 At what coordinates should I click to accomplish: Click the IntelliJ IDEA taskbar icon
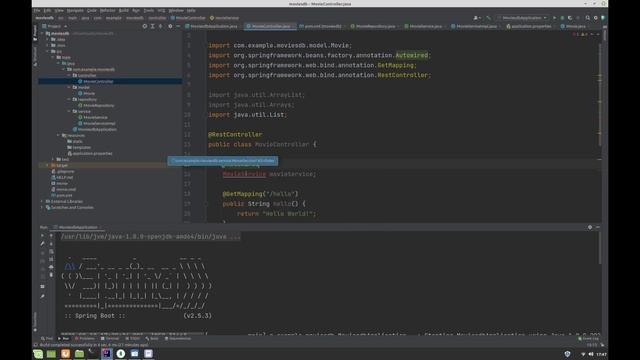point(107,353)
